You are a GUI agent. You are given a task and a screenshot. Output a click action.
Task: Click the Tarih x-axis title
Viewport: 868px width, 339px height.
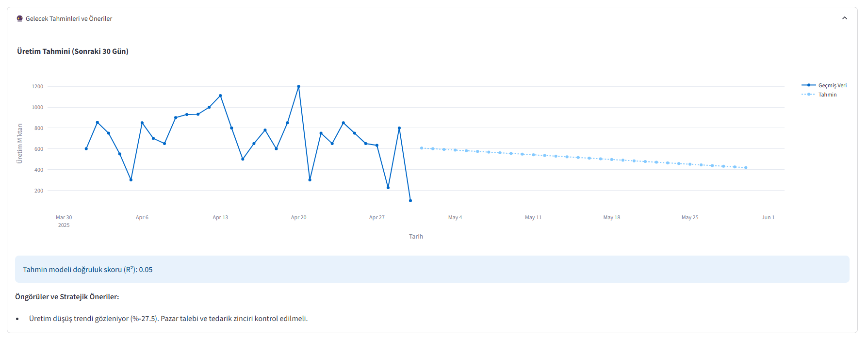[x=416, y=236]
